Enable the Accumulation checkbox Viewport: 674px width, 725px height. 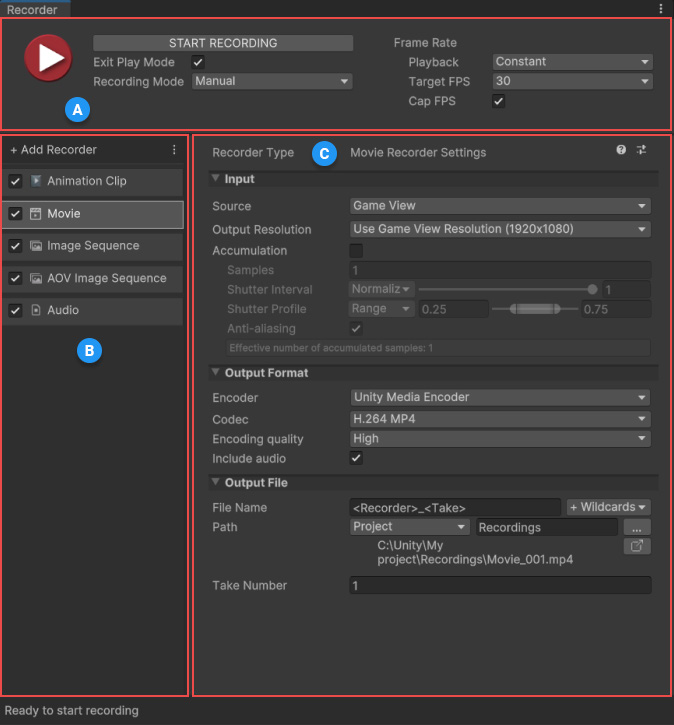point(356,251)
